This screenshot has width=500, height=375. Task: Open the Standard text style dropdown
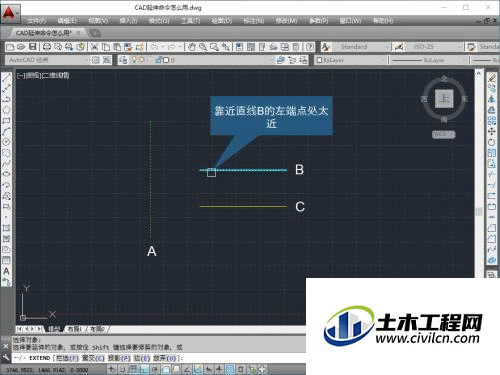click(x=361, y=47)
